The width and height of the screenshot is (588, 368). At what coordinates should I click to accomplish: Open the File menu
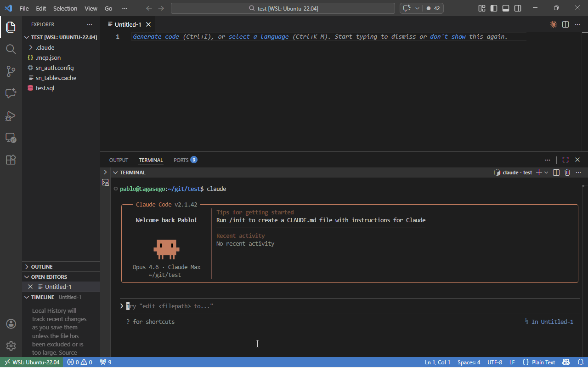[x=24, y=8]
